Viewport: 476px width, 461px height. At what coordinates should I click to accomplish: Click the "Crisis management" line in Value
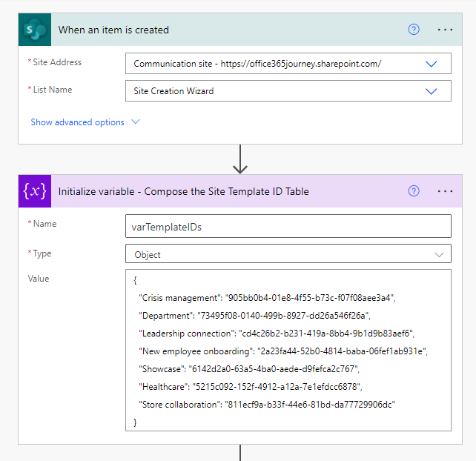(x=267, y=298)
